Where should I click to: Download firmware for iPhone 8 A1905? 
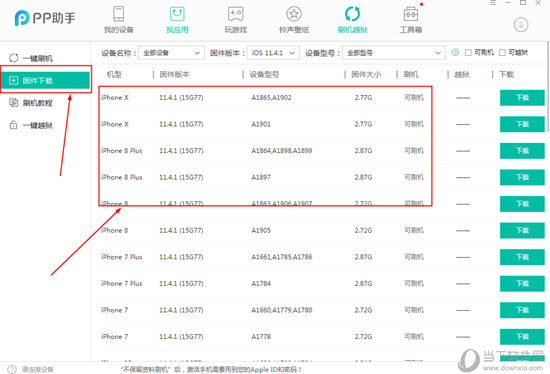pos(522,231)
